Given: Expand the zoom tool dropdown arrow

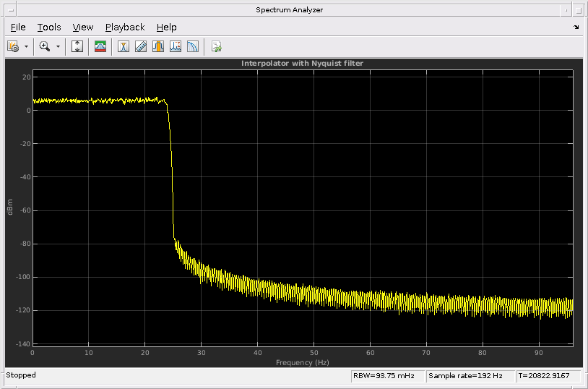Looking at the screenshot, I should (58, 46).
